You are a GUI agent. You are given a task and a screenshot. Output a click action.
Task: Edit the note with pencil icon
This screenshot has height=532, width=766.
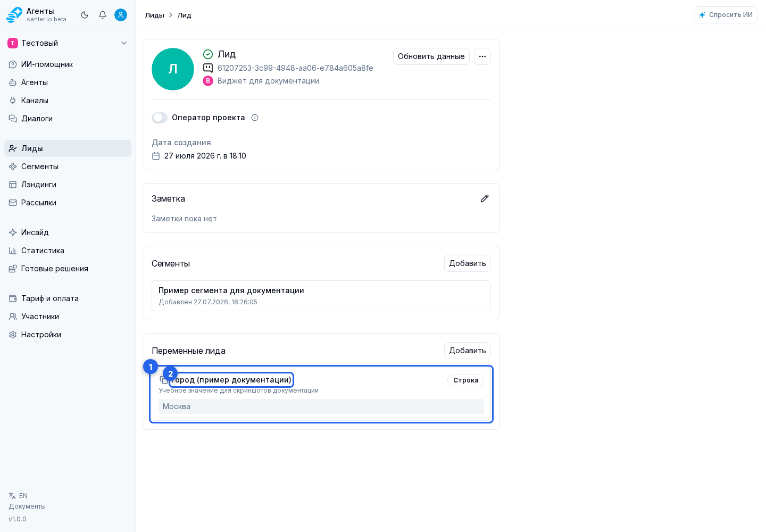pos(485,198)
